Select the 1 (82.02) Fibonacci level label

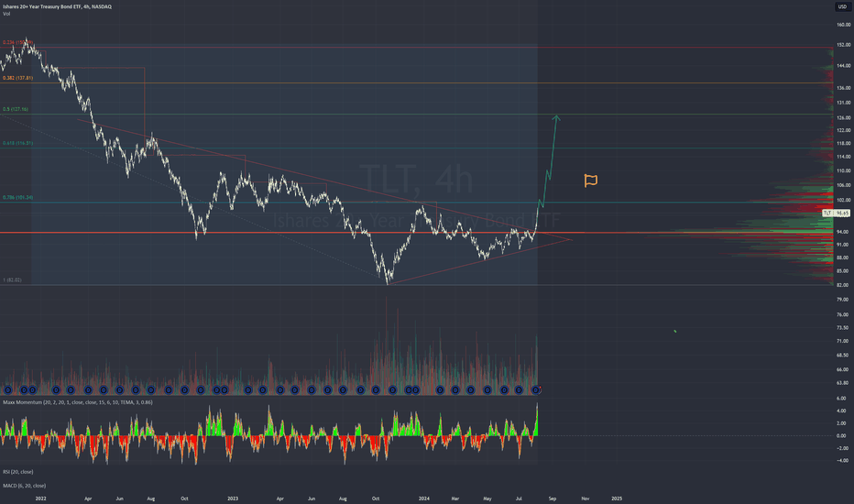[13, 279]
